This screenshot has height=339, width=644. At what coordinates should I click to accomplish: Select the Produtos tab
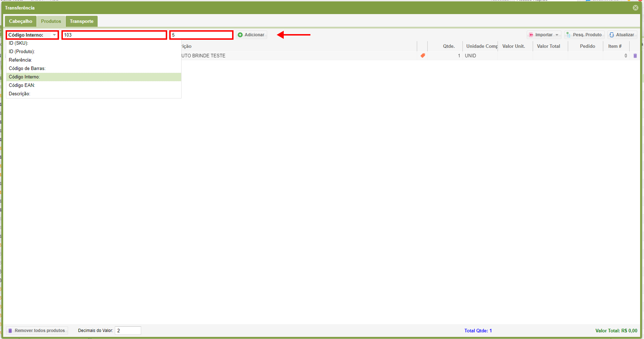click(51, 21)
